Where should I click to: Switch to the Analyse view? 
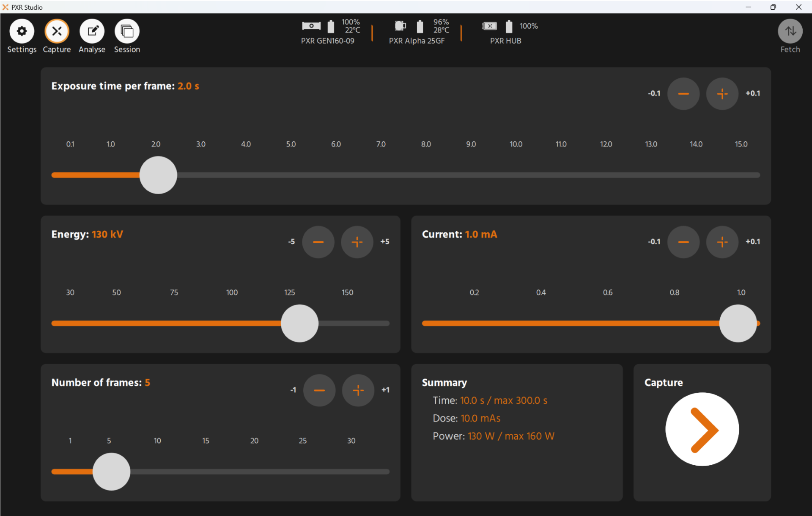tap(92, 31)
